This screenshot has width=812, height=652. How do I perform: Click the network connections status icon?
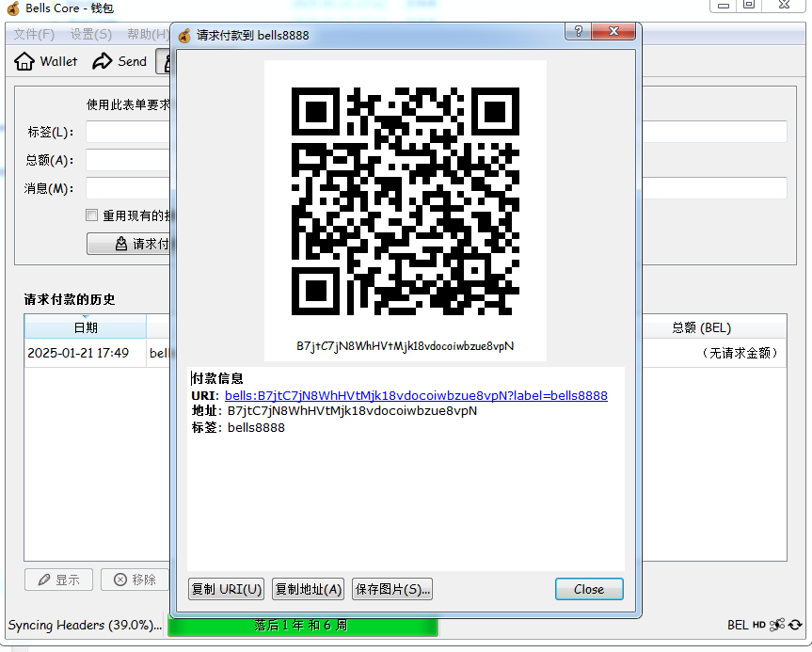click(x=777, y=625)
